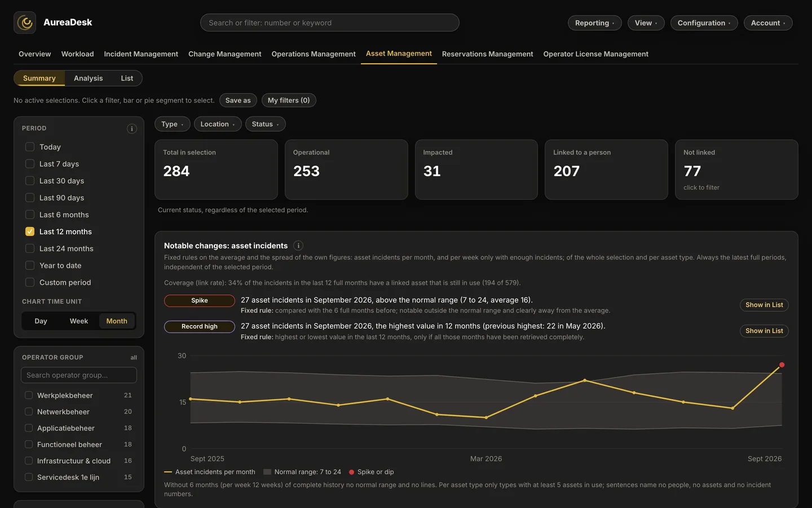Check the Last 7 days checkbox

pyautogui.click(x=30, y=164)
